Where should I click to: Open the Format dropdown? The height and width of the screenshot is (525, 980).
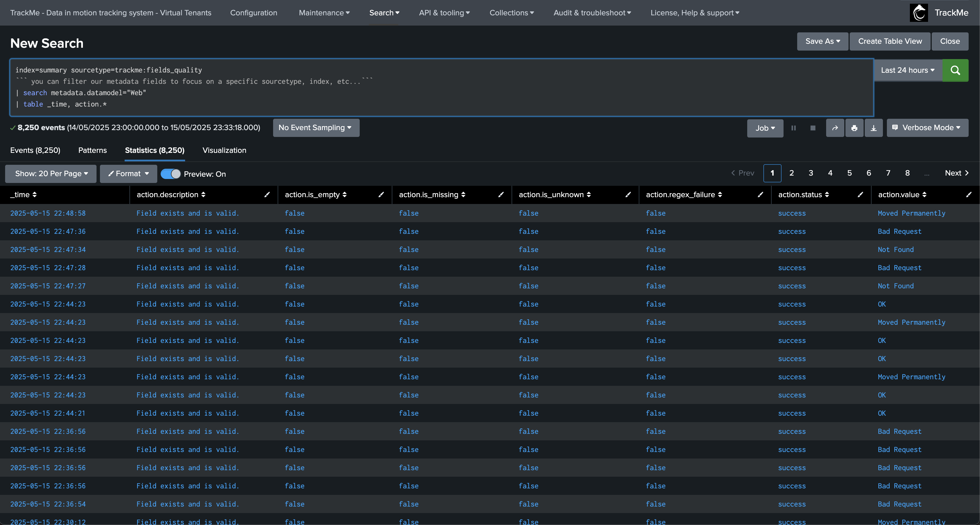click(128, 174)
